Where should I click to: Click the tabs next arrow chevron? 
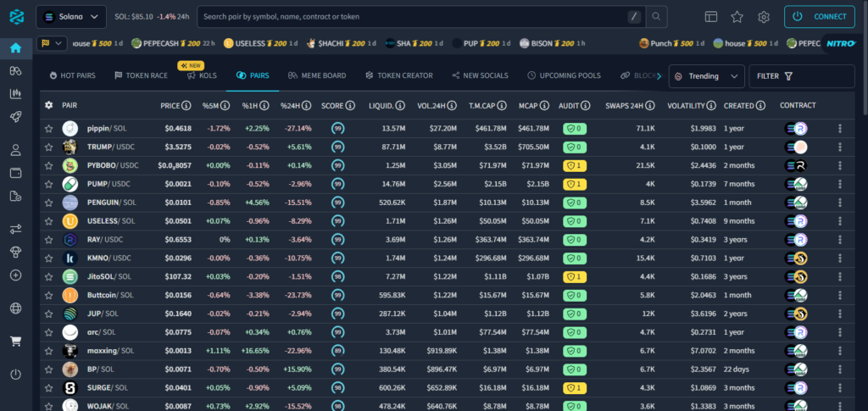coord(659,75)
